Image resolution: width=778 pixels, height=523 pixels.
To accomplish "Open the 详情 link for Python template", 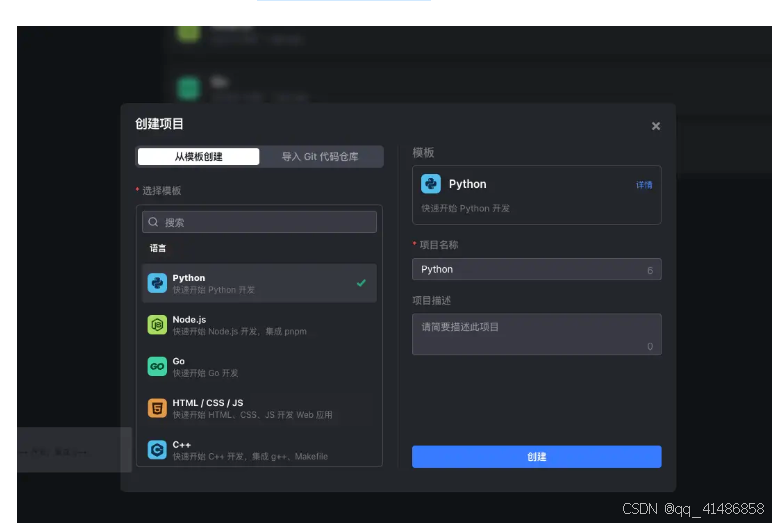I will (x=644, y=185).
